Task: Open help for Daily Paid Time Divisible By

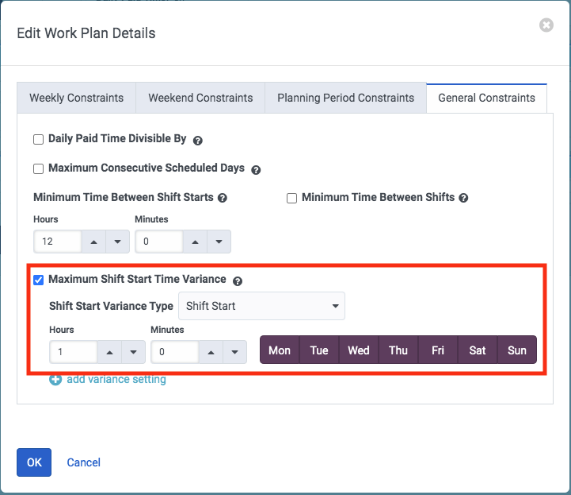Action: (x=198, y=141)
